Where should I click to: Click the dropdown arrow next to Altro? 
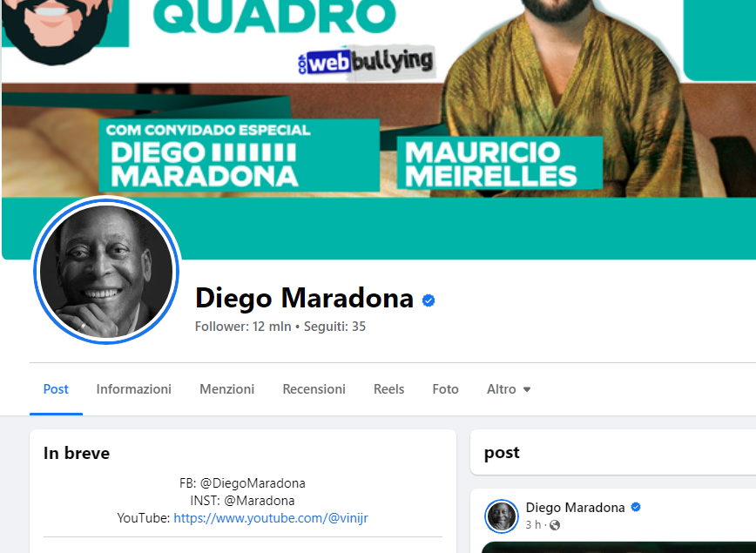click(x=527, y=389)
